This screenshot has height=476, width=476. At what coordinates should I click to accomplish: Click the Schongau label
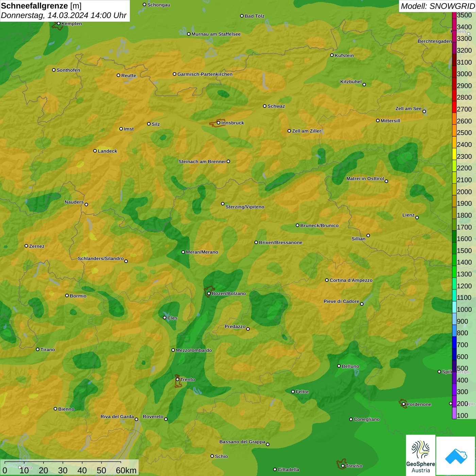click(159, 5)
